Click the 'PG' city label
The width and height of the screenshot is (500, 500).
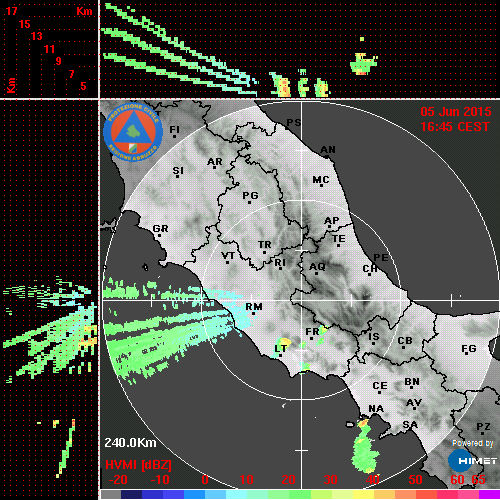tap(250, 195)
